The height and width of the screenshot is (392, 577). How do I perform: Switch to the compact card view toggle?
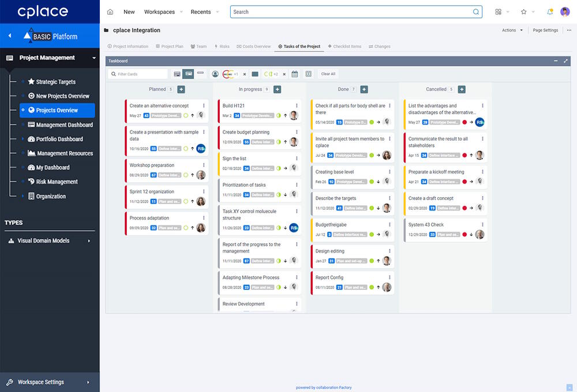[200, 74]
